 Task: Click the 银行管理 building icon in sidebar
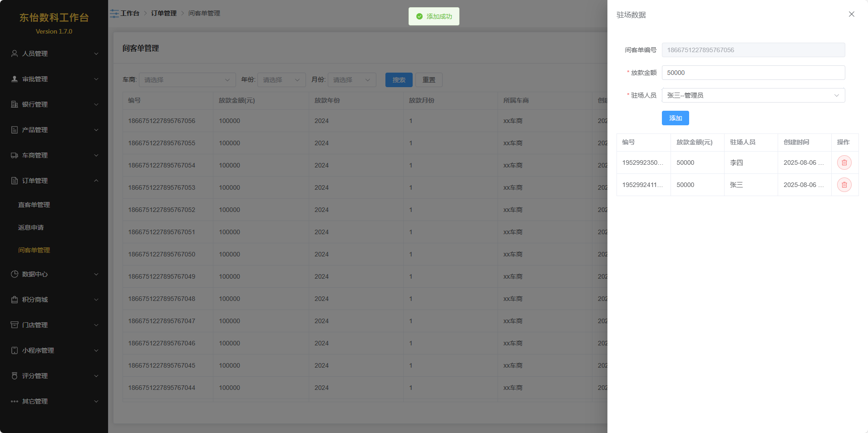[x=15, y=104]
